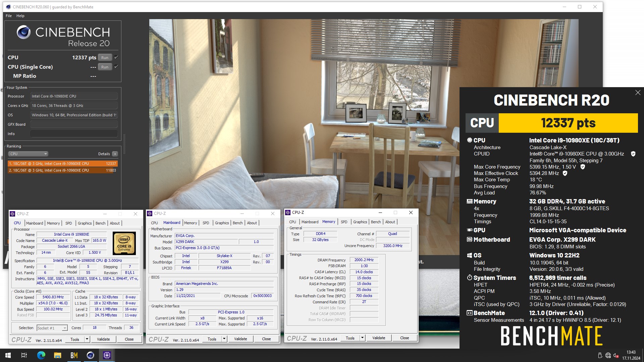Switch to Cinebench taskbar icon
Screen dimensions: 644x362
click(90, 355)
